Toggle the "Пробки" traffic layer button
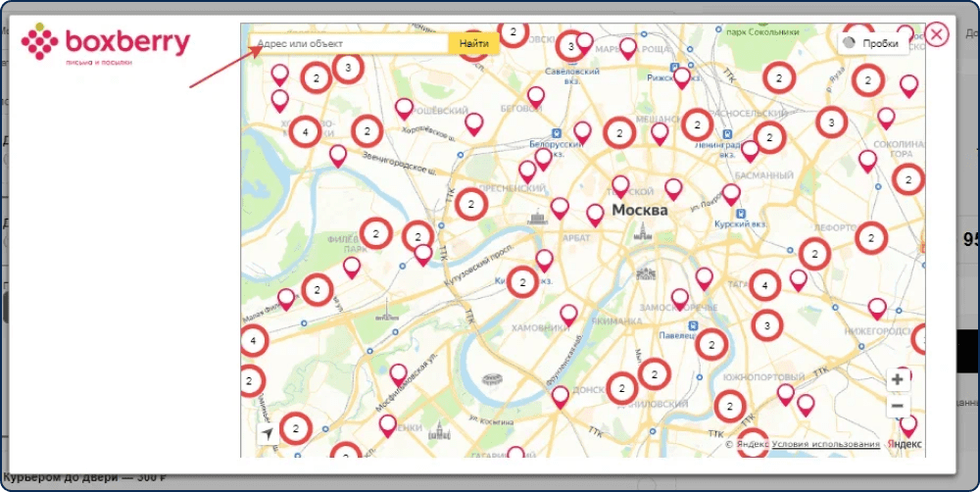 tap(873, 44)
